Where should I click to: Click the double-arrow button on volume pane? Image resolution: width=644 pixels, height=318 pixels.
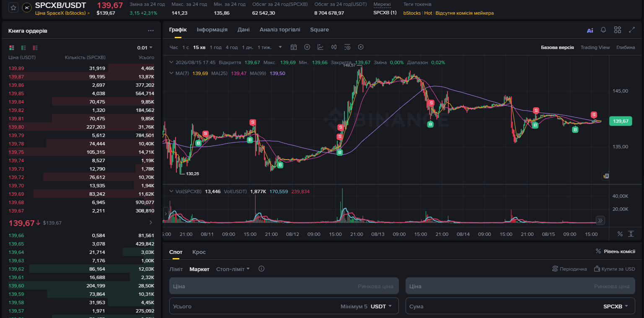tap(600, 220)
